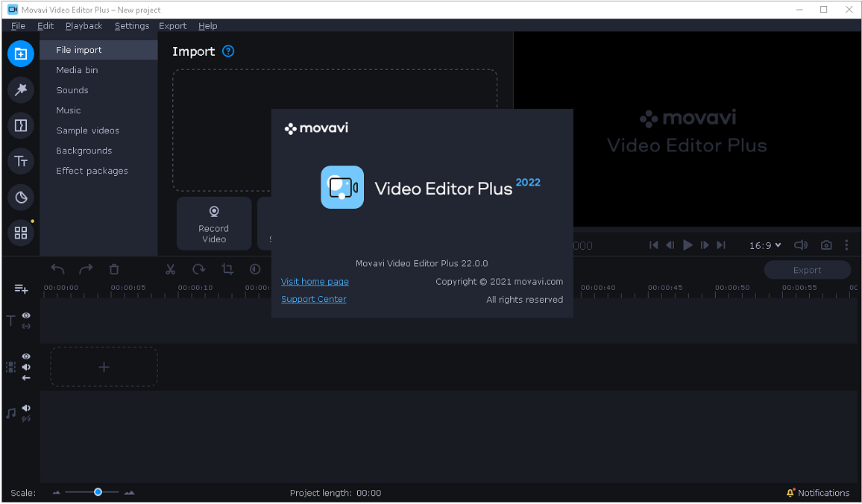Image resolution: width=862 pixels, height=504 pixels.
Task: Open the Stickers tab icon
Action: (21, 198)
